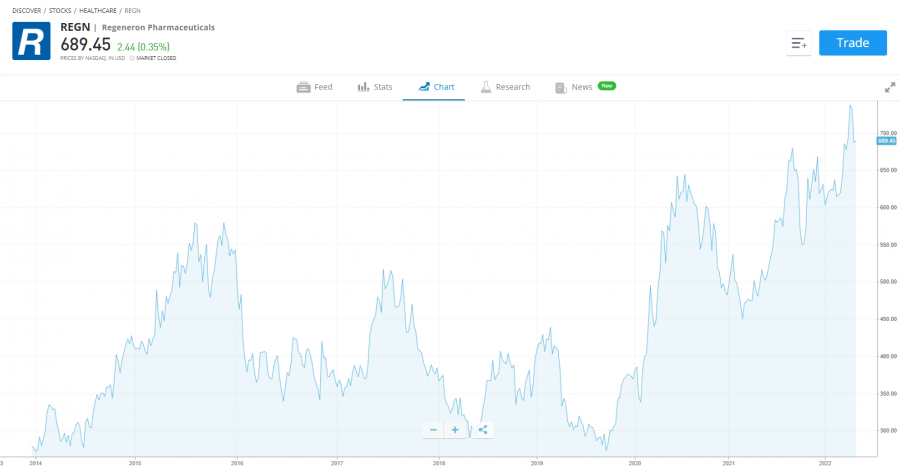Click Regeneron Pharmaceuticals company name
Viewport: 900px width, 469px height.
158,28
